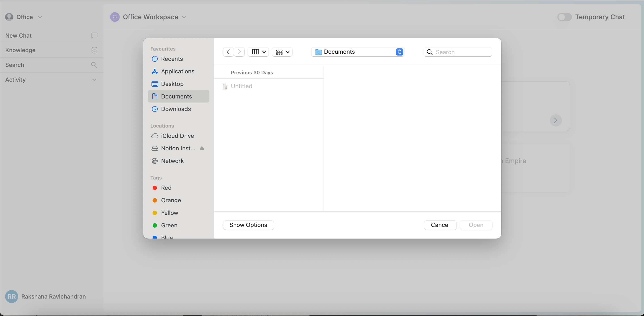Image resolution: width=644 pixels, height=316 pixels.
Task: Open New Chat compose icon
Action: coord(94,36)
